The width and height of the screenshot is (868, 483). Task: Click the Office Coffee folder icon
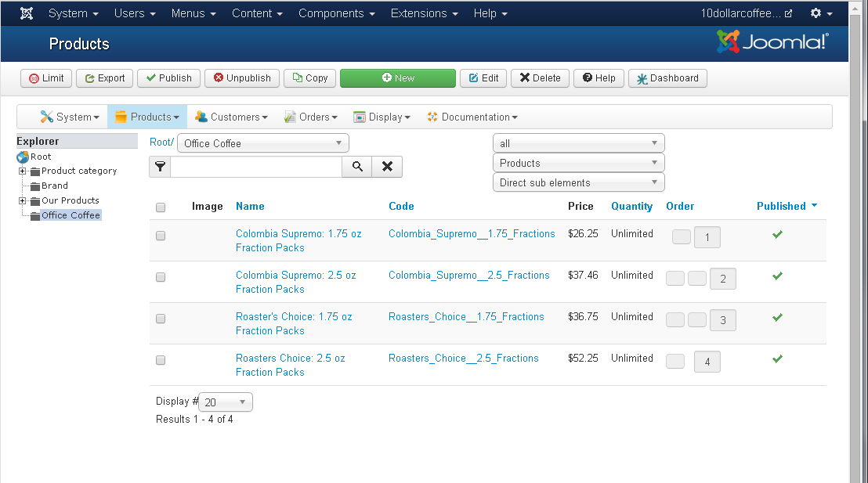35,216
